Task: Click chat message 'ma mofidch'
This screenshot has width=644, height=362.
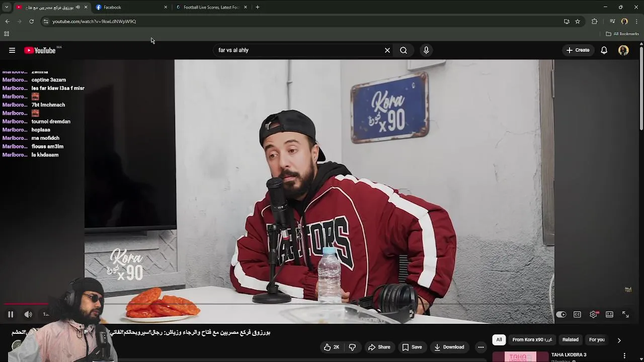Action: (x=45, y=138)
